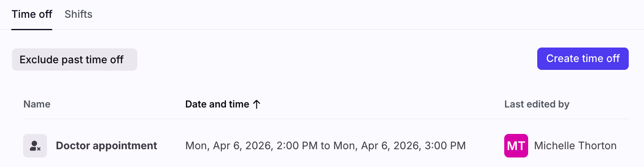Click the underline beneath the Time off tab
Screen dimensions: 644x167
tap(32, 29)
